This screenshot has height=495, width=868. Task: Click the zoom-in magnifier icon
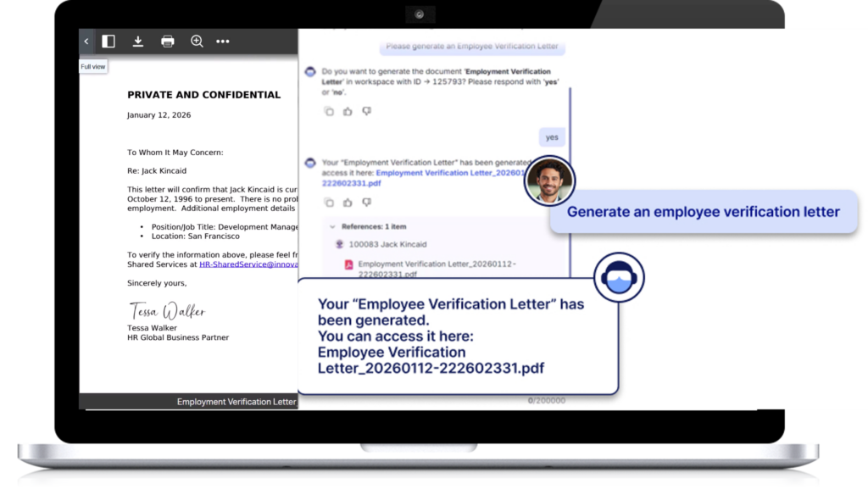[x=197, y=41]
